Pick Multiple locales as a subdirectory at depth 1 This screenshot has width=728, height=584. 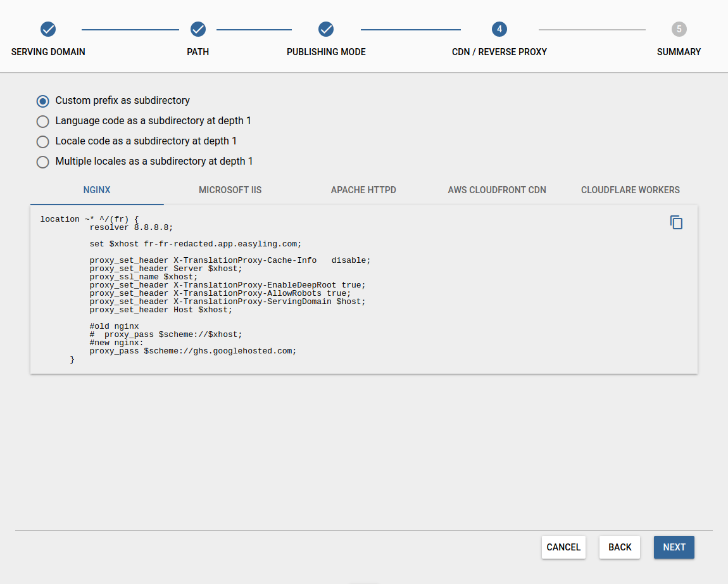pyautogui.click(x=42, y=162)
